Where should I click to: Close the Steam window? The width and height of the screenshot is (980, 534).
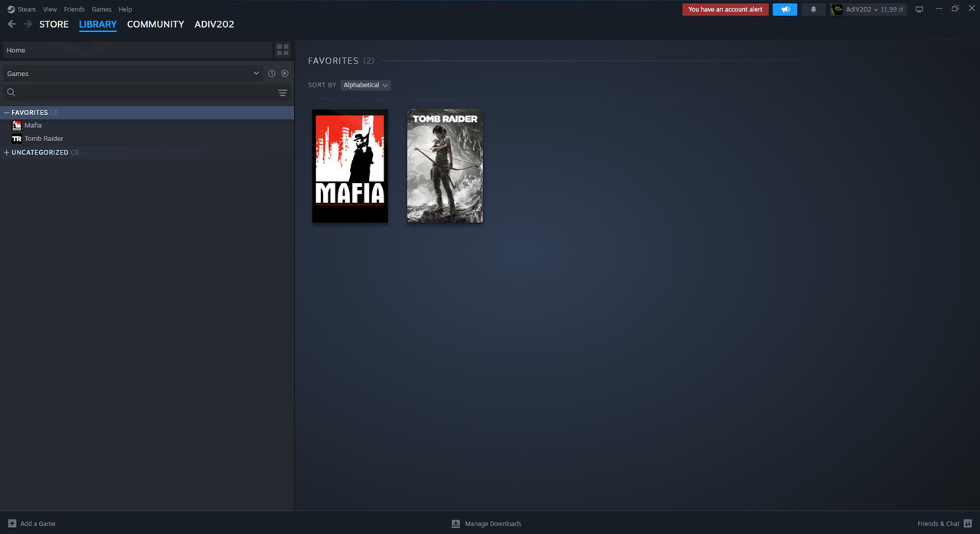coord(971,8)
